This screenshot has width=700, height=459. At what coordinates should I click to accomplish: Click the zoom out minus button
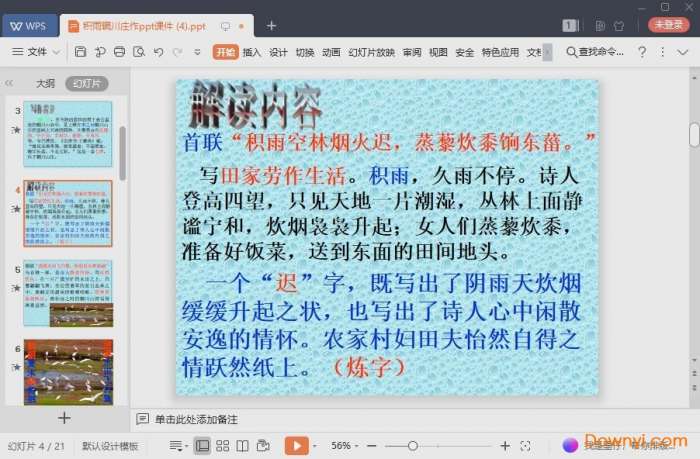[x=371, y=446]
